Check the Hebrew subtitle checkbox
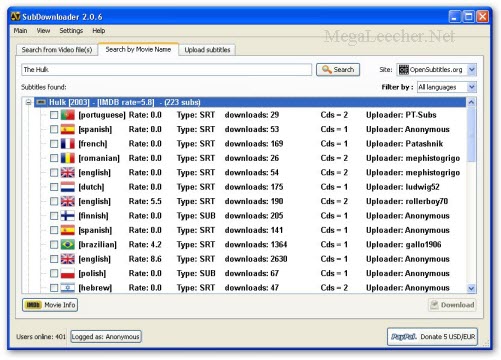The width and height of the screenshot is (501, 360). (x=54, y=288)
